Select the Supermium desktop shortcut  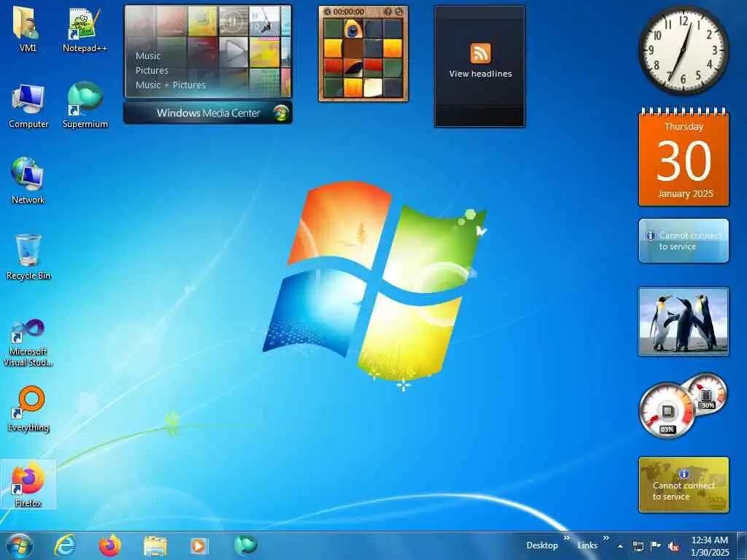85,106
